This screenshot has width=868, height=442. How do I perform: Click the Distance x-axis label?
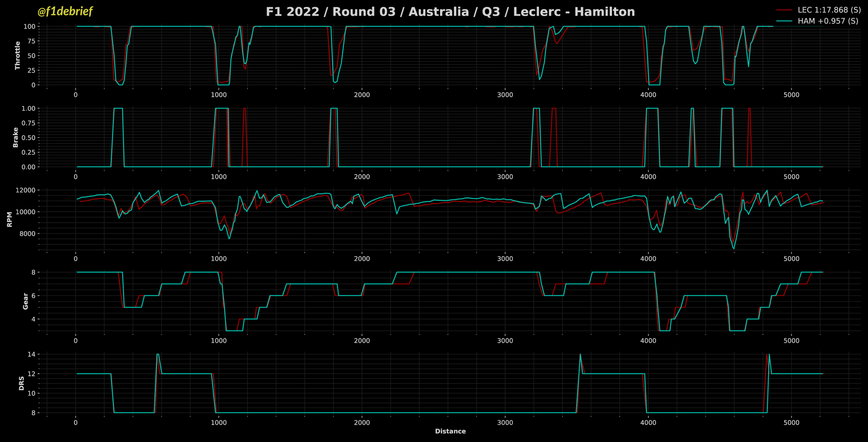coord(450,431)
